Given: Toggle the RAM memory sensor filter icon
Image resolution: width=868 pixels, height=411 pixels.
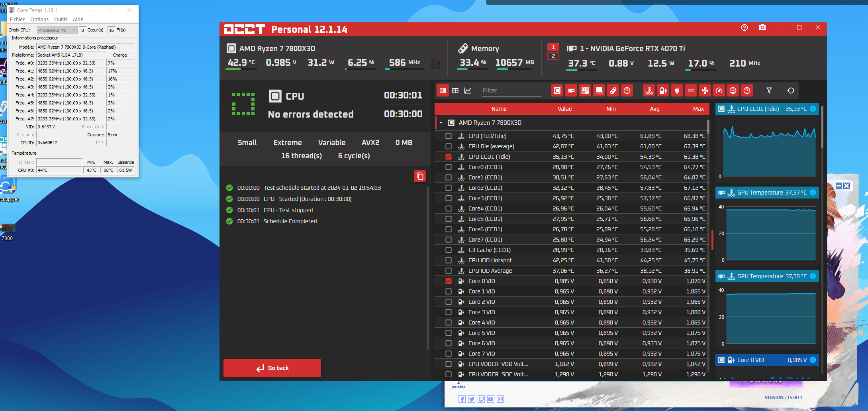Looking at the screenshot, I should point(613,90).
